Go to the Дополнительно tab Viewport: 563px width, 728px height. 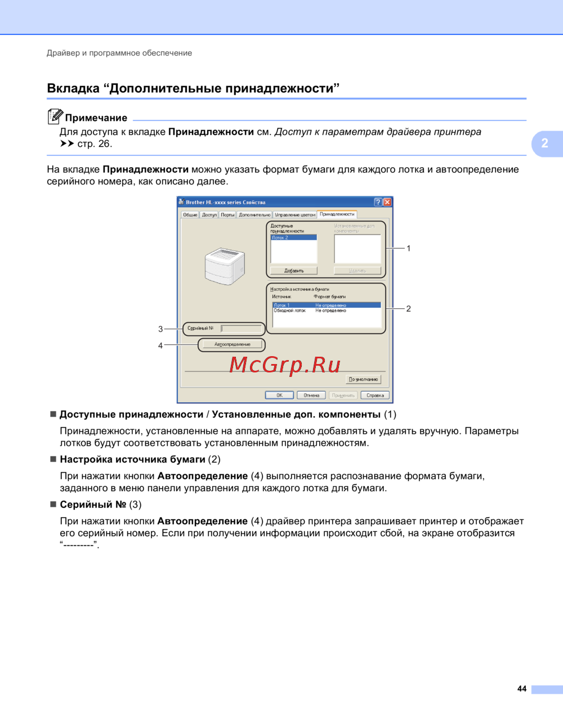point(254,215)
